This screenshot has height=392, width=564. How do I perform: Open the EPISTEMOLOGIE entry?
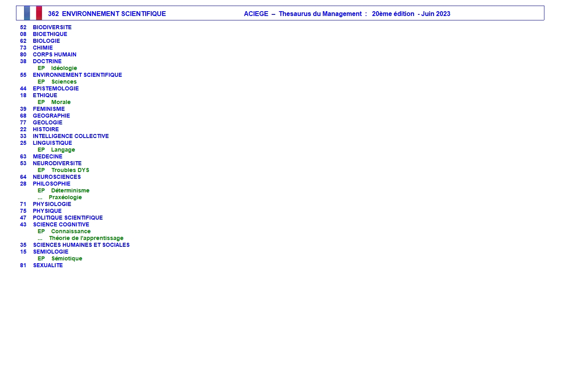tap(56, 88)
